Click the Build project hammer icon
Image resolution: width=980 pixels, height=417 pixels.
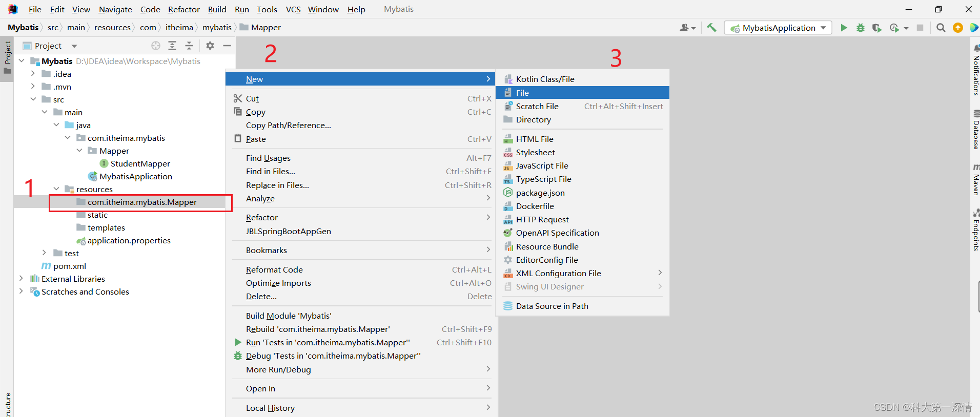[x=711, y=28]
